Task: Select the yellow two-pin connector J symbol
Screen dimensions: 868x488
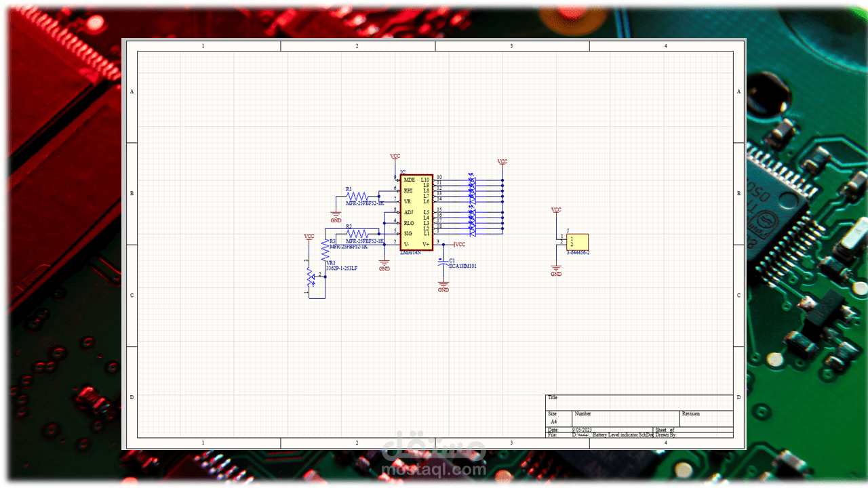Action: [x=577, y=242]
